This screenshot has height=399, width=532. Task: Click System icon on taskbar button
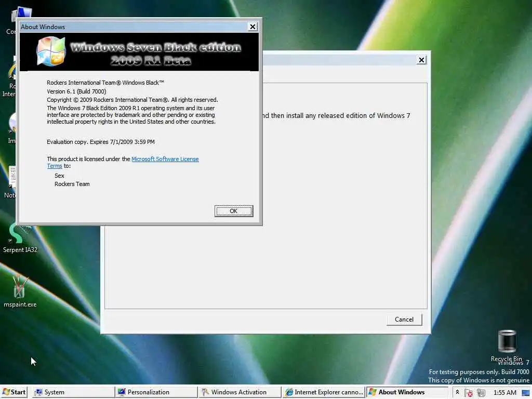click(38, 392)
